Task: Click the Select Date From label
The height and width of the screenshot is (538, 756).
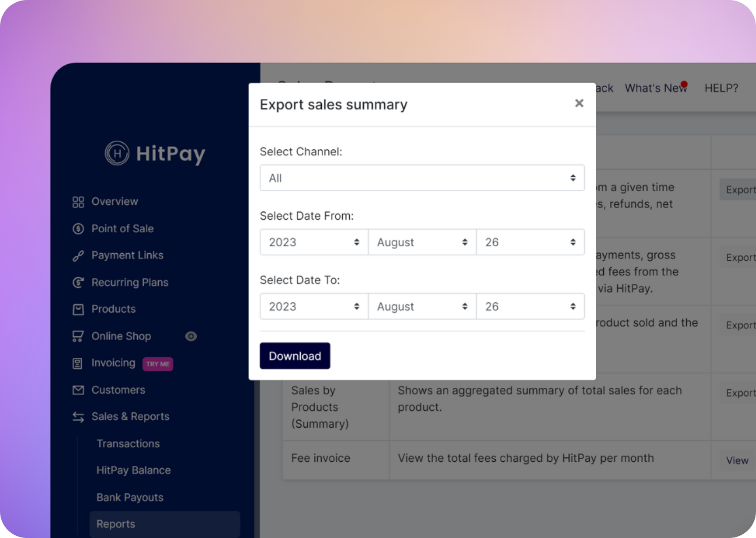Action: (307, 216)
